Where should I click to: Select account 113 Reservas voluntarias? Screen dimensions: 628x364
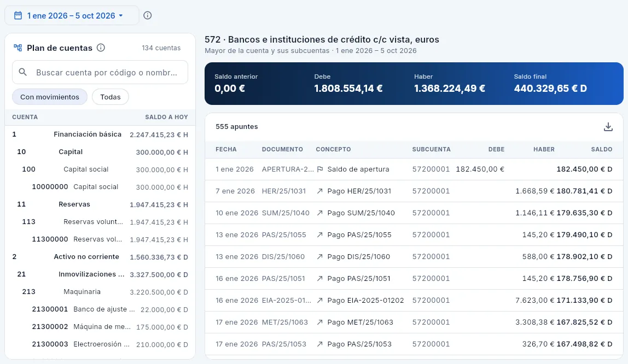[x=100, y=222]
